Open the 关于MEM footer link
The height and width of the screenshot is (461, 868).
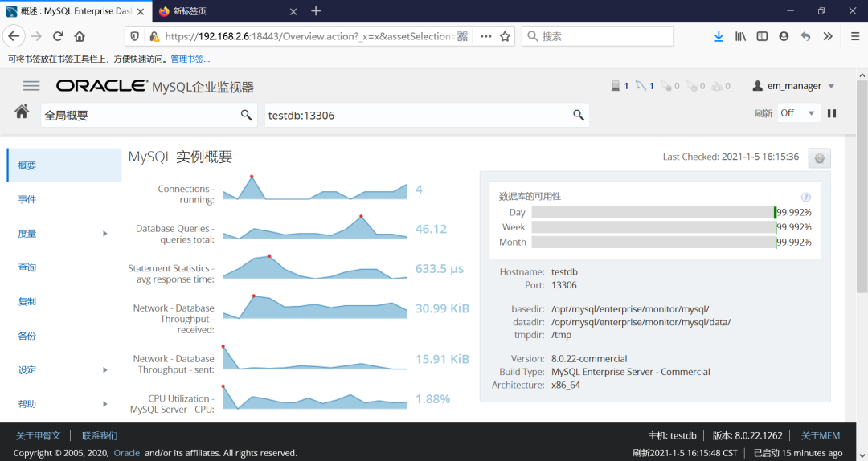pos(821,435)
